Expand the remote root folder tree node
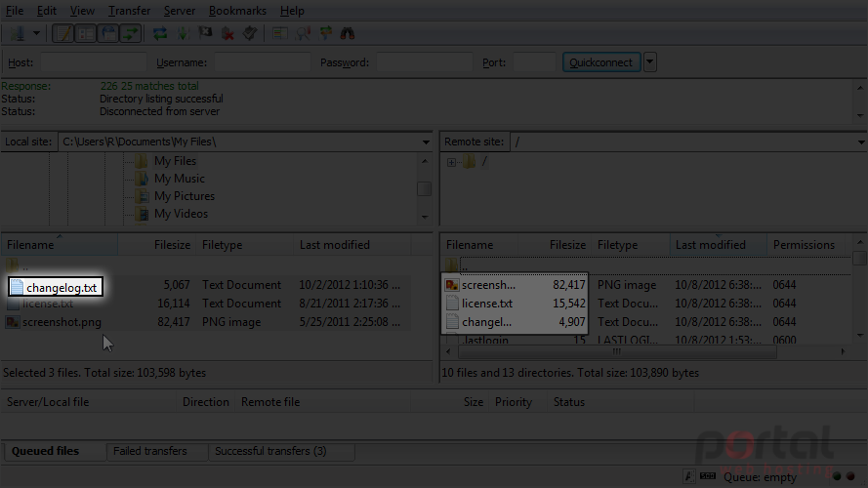 (451, 162)
